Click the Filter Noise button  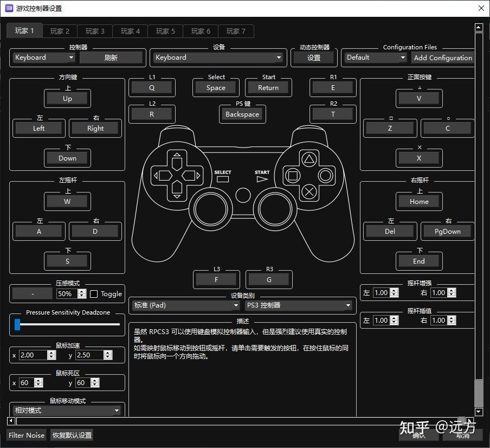tap(26, 435)
